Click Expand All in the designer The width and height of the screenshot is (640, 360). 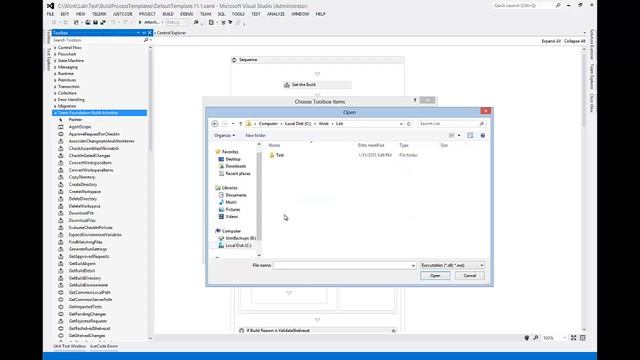[551, 41]
